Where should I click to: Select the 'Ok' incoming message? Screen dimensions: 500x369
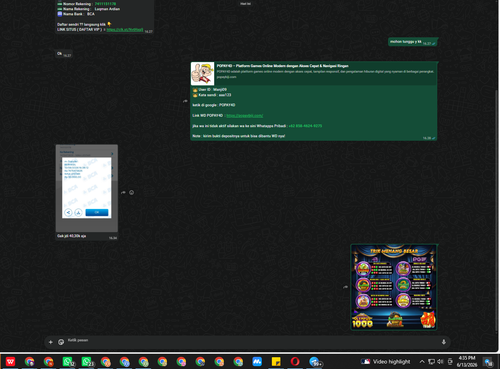(x=59, y=53)
